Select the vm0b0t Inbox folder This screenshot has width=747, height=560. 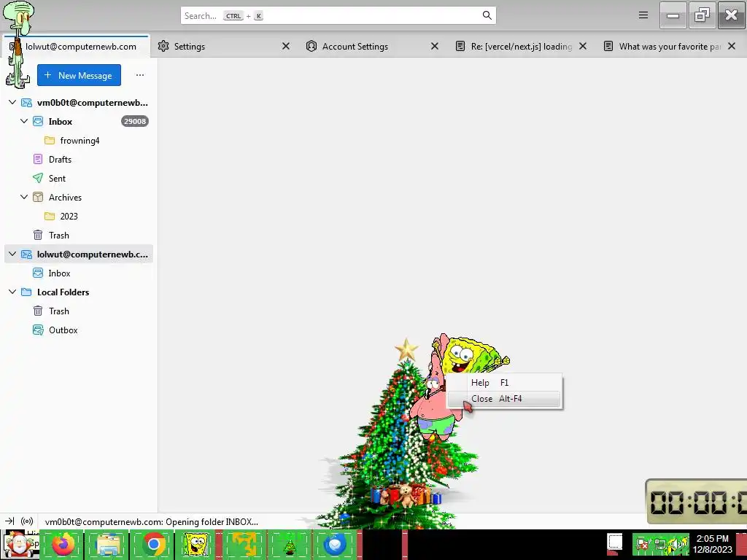click(x=79, y=122)
